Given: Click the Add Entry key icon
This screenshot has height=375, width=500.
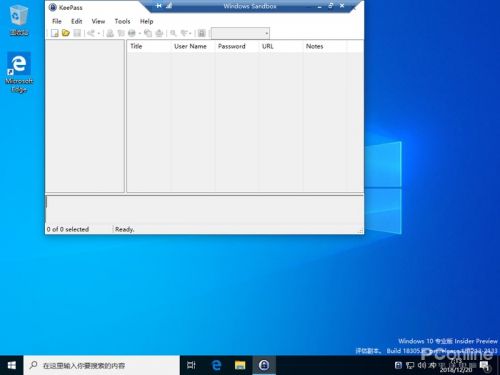Looking at the screenshot, I should [x=91, y=33].
